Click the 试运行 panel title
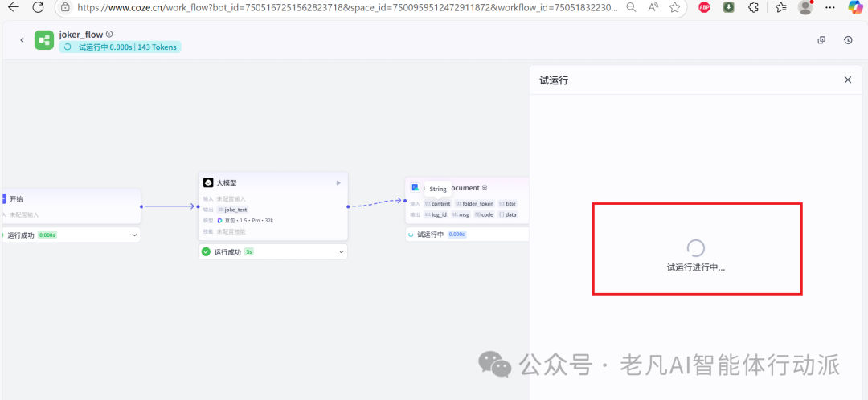The image size is (868, 400). (x=554, y=80)
